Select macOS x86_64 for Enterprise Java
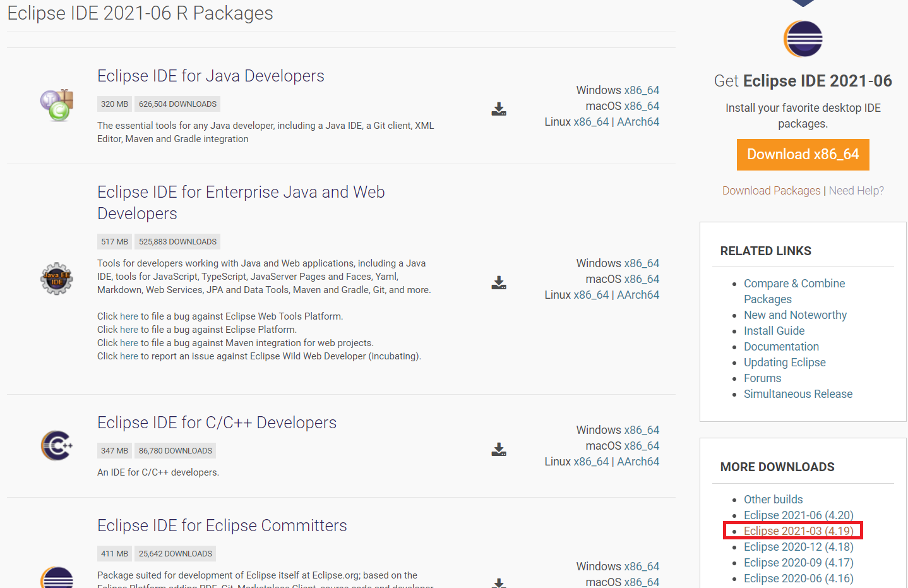Viewport: 908px width, 588px height. tap(642, 279)
